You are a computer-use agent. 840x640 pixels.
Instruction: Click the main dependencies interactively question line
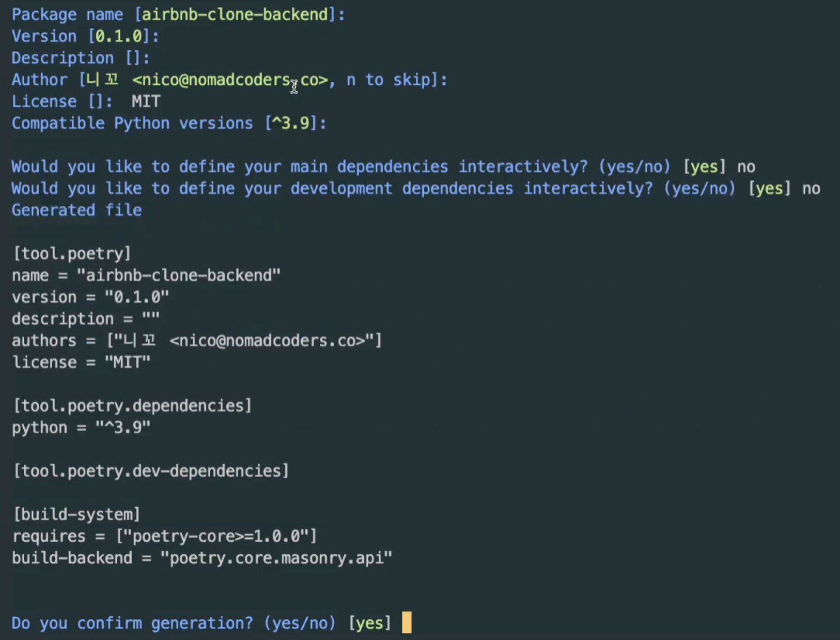click(x=383, y=166)
